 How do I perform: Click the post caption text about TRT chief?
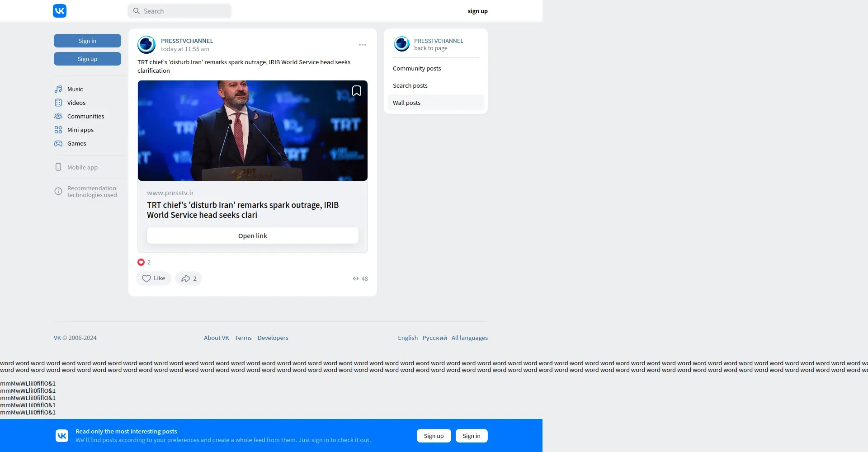pyautogui.click(x=244, y=66)
